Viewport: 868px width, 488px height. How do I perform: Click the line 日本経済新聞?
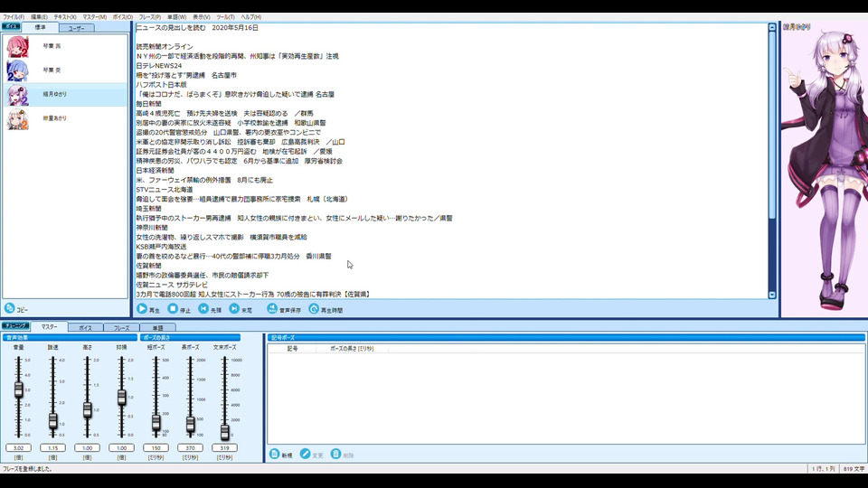[x=155, y=171]
